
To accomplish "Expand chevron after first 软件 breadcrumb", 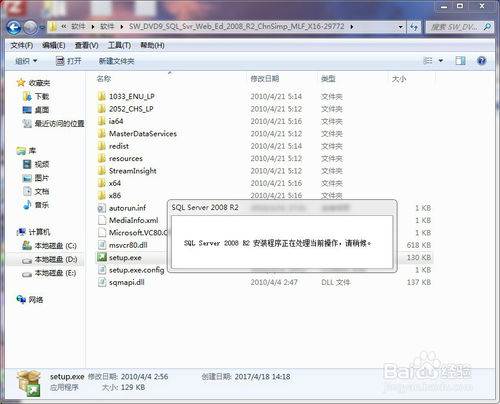I will pos(93,27).
